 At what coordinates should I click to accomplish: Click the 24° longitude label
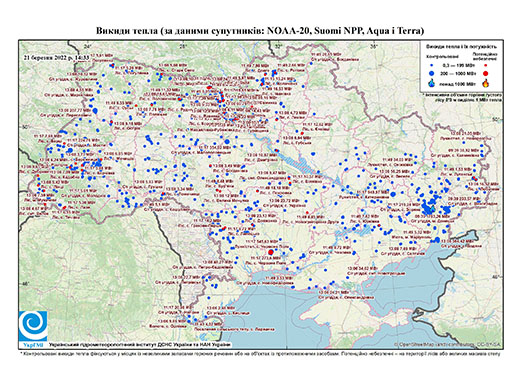[87, 46]
